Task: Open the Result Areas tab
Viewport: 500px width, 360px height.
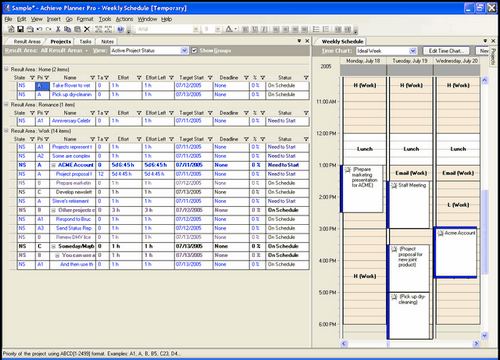Action: pos(27,42)
